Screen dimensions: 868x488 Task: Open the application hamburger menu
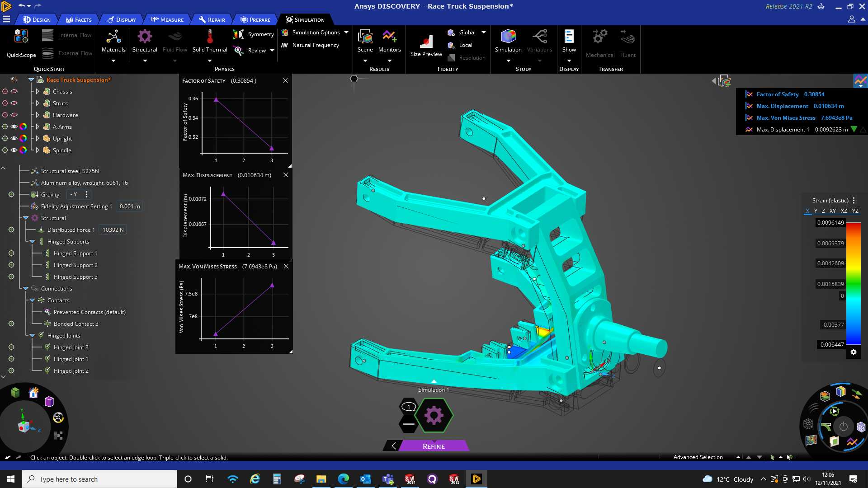[6, 19]
